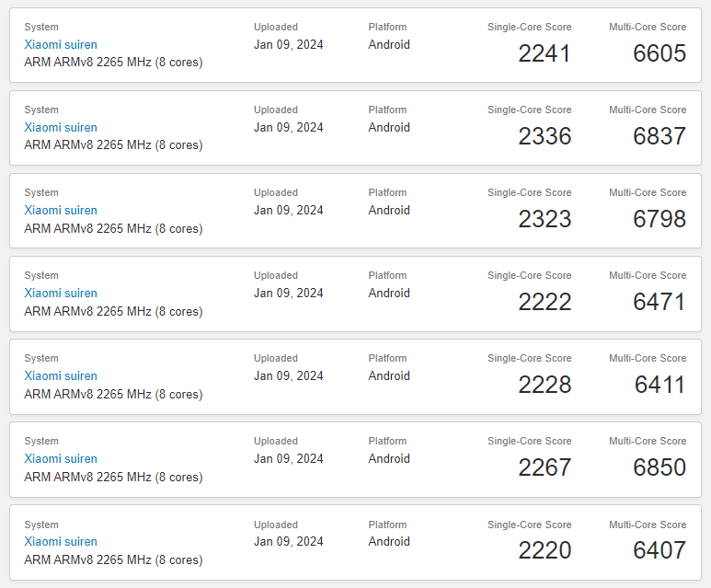Open Xiaomi suiren link with 2228 single-core score
The height and width of the screenshot is (588, 711).
coord(61,376)
